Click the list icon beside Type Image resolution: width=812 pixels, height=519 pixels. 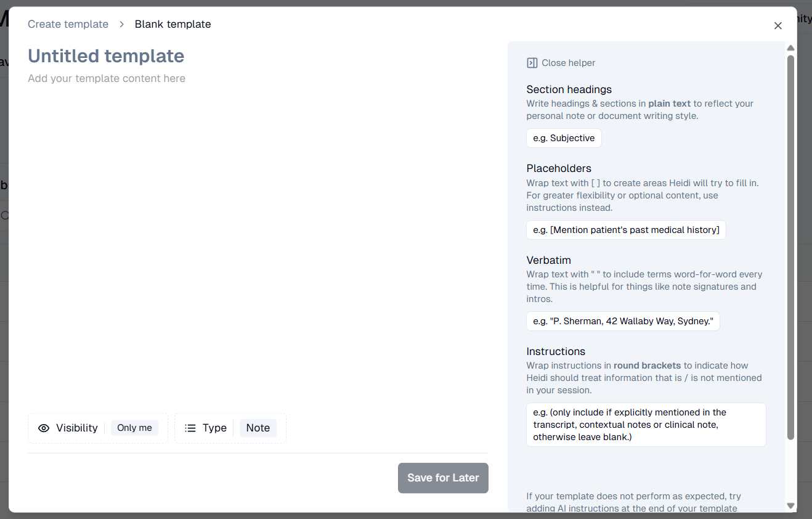[x=190, y=428]
